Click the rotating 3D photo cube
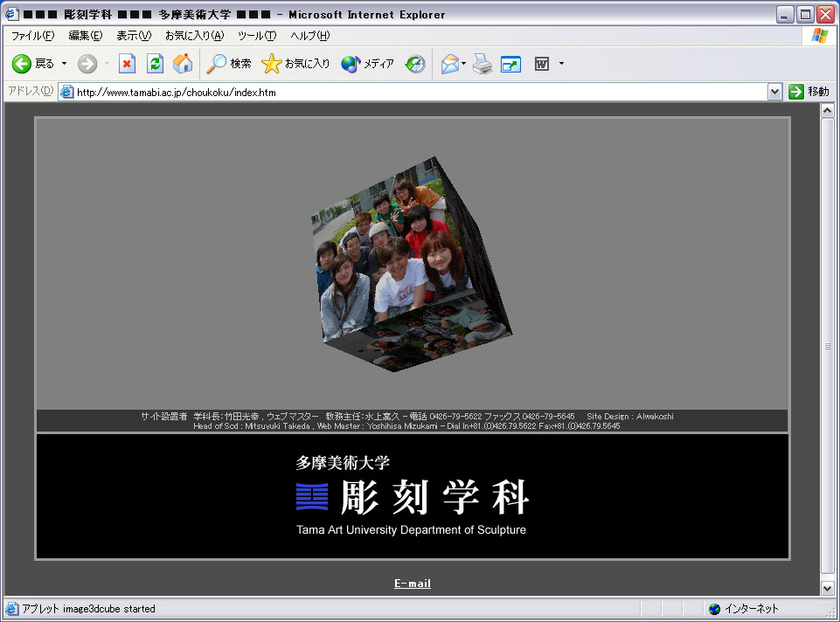840x622 pixels. pyautogui.click(x=412, y=265)
